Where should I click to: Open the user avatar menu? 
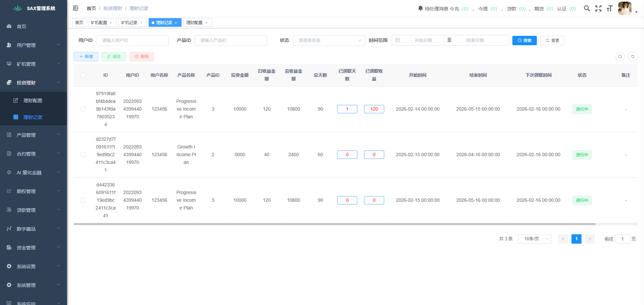625,8
